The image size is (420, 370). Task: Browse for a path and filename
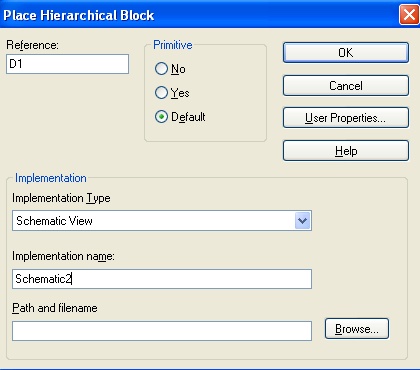click(x=357, y=329)
